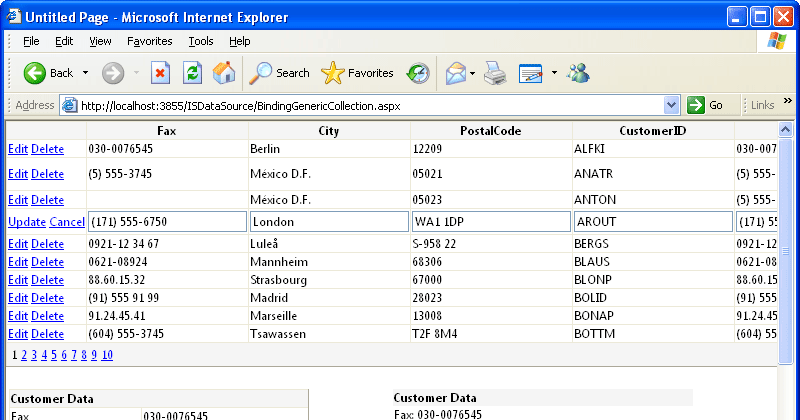This screenshot has width=800, height=420.
Task: Open the Mail toolbar button
Action: click(x=455, y=73)
